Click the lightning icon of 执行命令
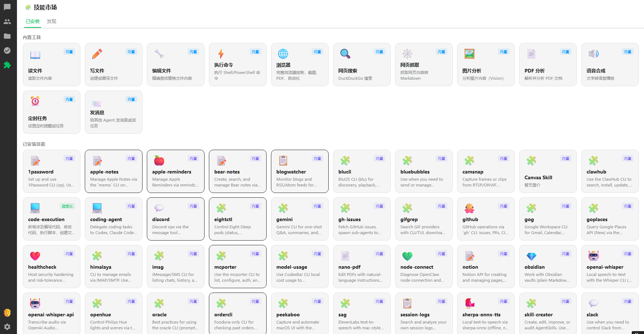Screen dimensions: 644x334 pos(221,54)
